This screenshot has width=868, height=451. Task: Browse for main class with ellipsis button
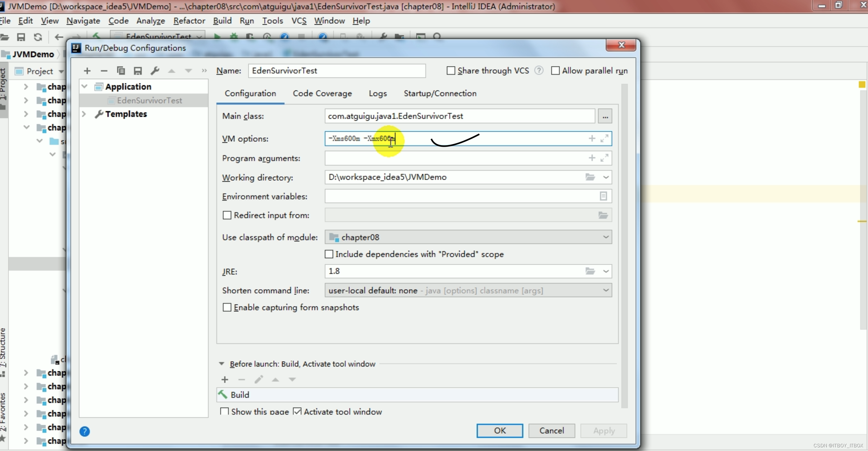tap(605, 117)
